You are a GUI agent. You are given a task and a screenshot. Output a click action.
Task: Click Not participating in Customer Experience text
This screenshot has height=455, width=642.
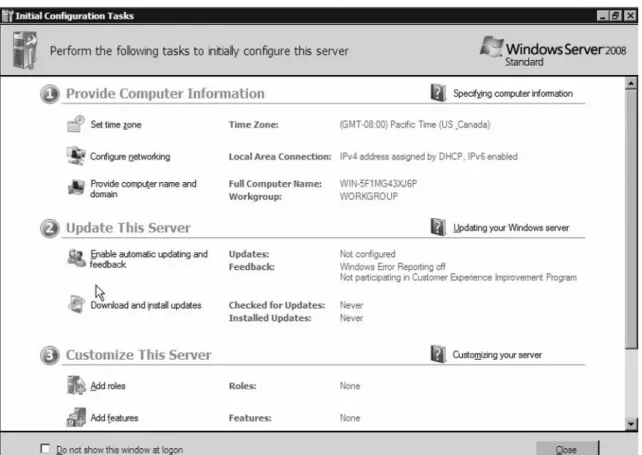point(458,277)
